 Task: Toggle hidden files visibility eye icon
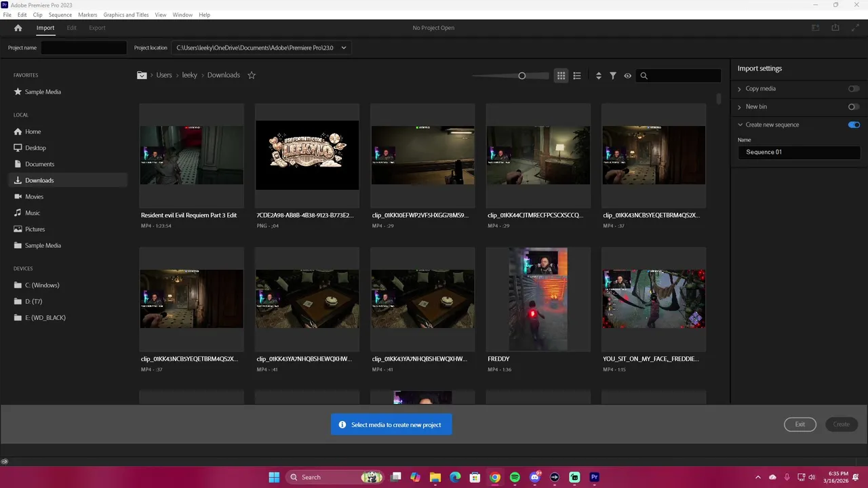click(627, 76)
